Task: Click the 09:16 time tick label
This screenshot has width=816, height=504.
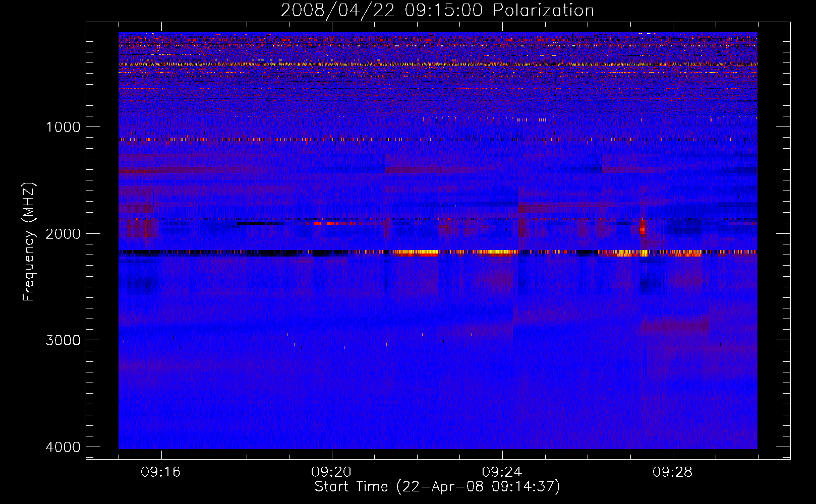Action: pyautogui.click(x=160, y=472)
